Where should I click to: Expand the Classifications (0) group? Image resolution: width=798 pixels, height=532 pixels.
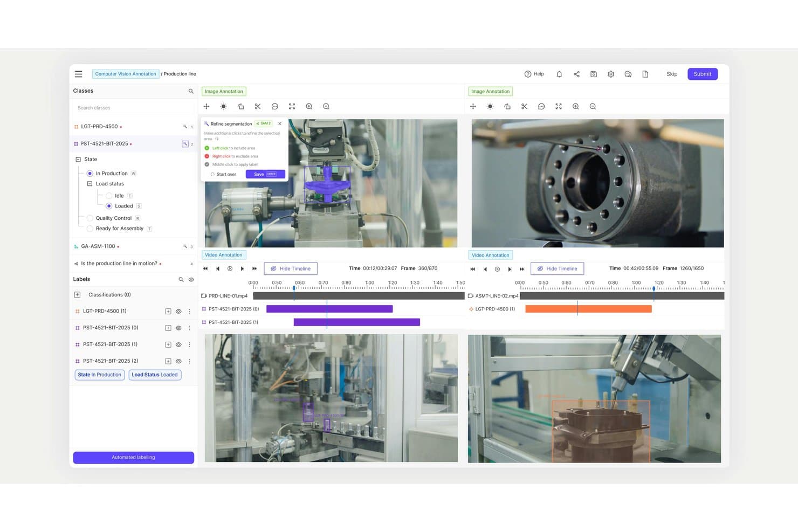pyautogui.click(x=77, y=295)
